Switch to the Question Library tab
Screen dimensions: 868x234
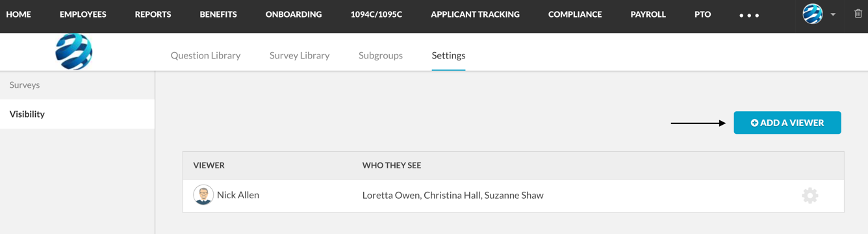[205, 55]
